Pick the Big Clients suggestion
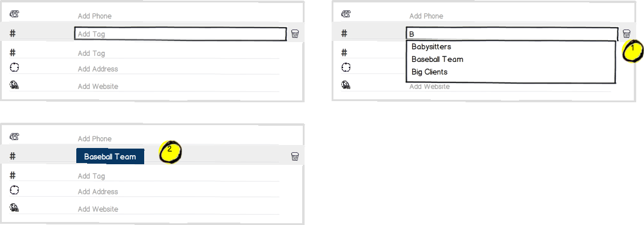This screenshot has width=644, height=225. (x=430, y=72)
